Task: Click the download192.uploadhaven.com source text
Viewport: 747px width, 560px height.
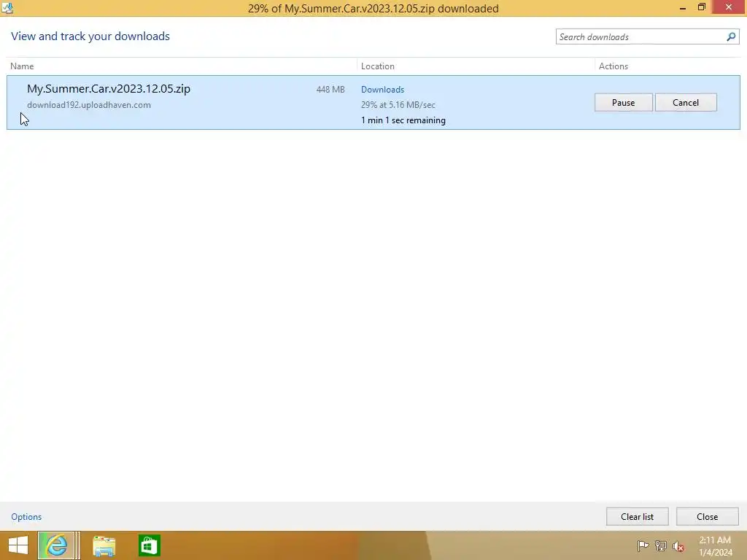Action: 89,105
